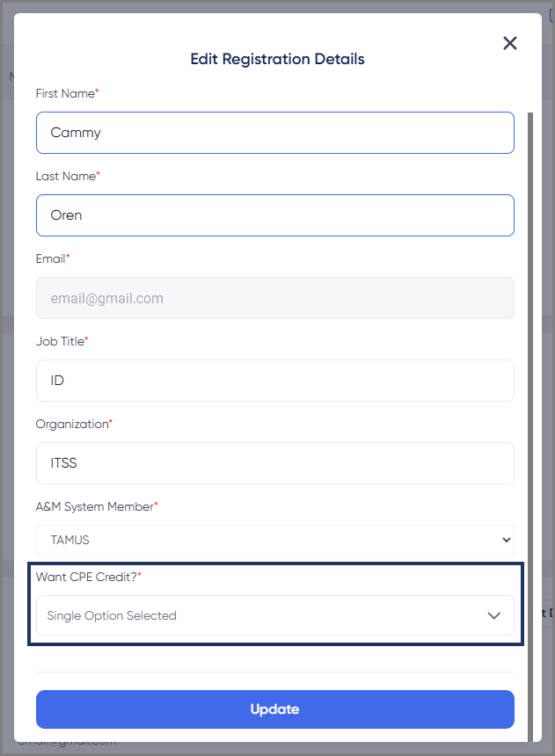Click the Job Title label

point(60,341)
